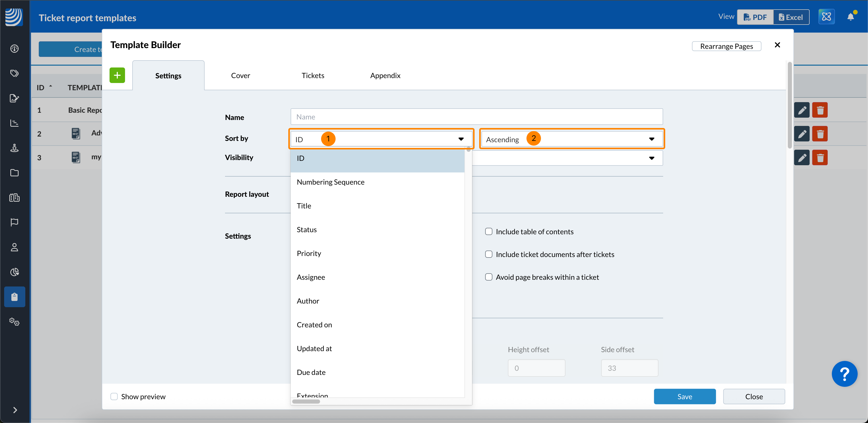Expand the Visibility dropdown arrow
The height and width of the screenshot is (423, 868).
point(651,158)
